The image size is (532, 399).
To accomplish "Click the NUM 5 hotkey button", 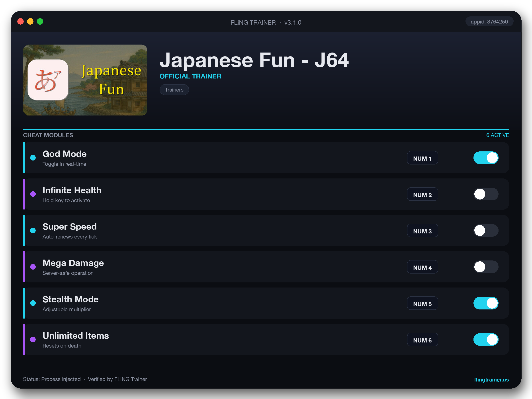I will pyautogui.click(x=422, y=303).
